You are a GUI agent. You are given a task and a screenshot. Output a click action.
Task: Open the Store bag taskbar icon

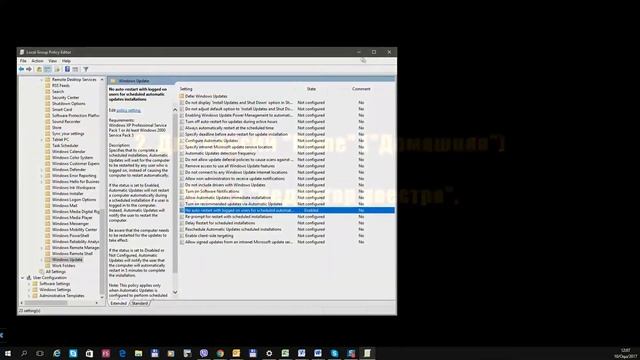coord(89,353)
